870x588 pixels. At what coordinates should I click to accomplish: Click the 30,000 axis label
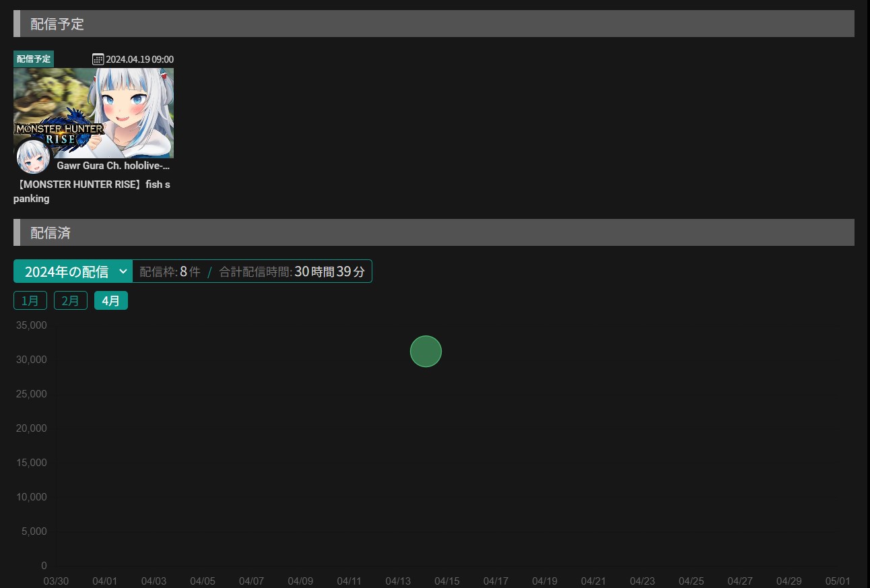(x=31, y=360)
